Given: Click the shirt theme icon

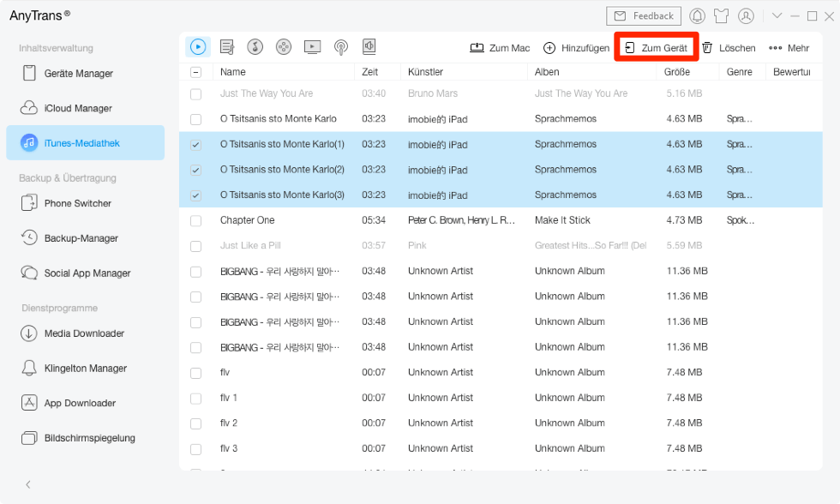Looking at the screenshot, I should pos(722,15).
